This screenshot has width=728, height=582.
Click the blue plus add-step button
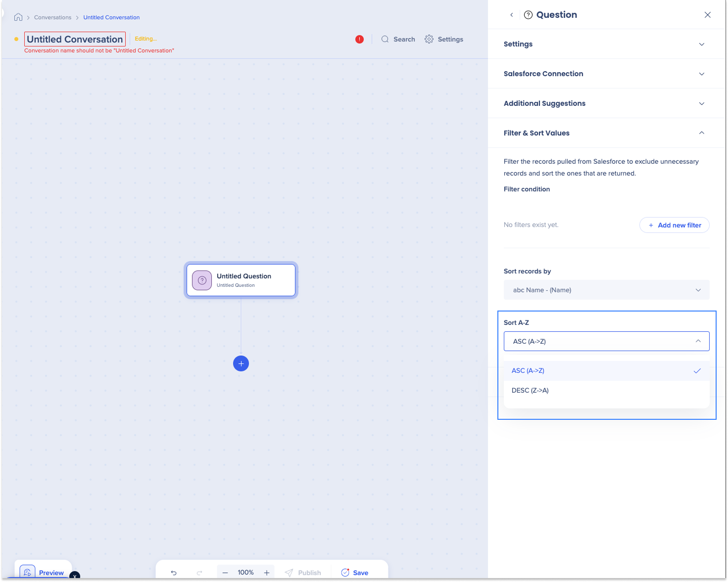(241, 363)
